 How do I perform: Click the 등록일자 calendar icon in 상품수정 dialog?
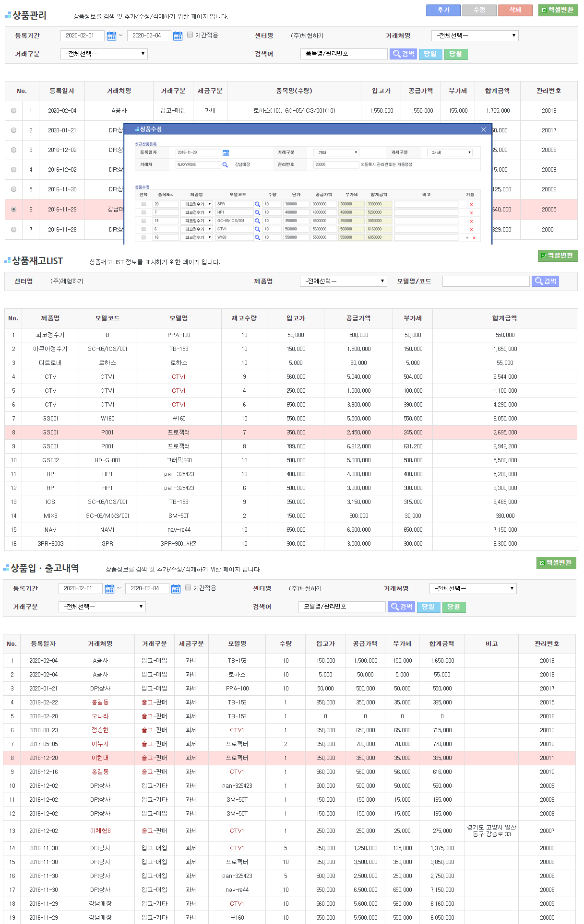[x=226, y=153]
